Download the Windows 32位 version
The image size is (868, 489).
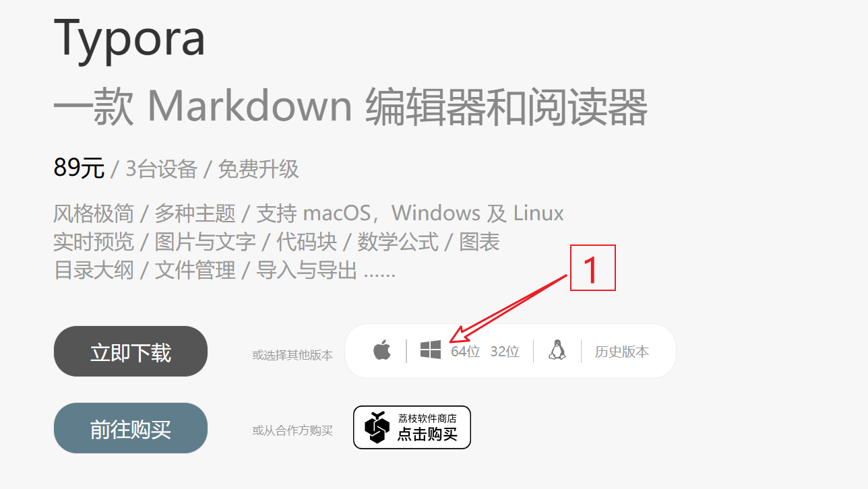click(x=505, y=352)
